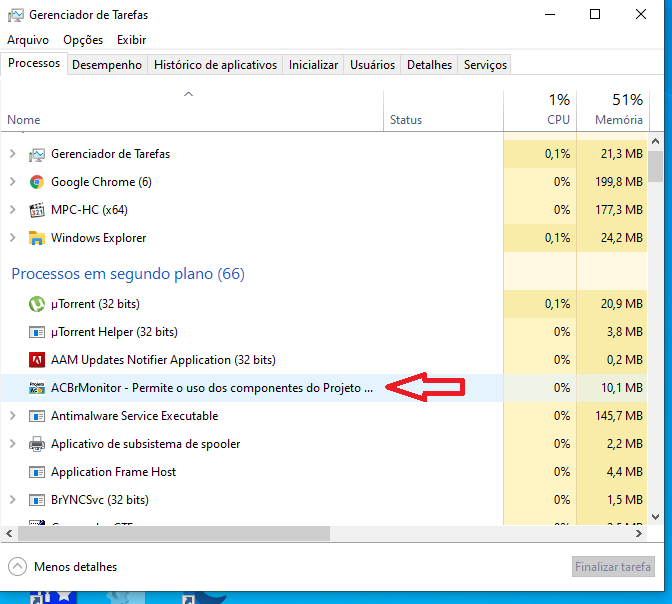Select AAM Updates Notifier Application row text
Image resolution: width=672 pixels, height=604 pixels.
(163, 360)
